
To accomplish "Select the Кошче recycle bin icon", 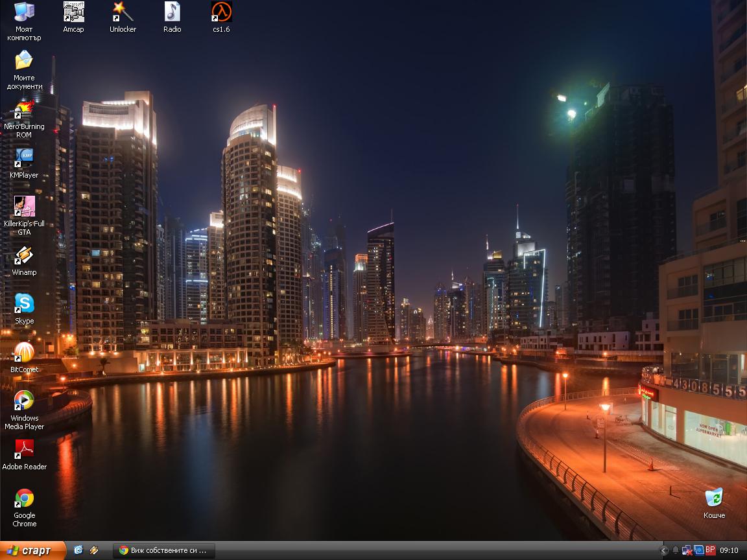I will (714, 498).
